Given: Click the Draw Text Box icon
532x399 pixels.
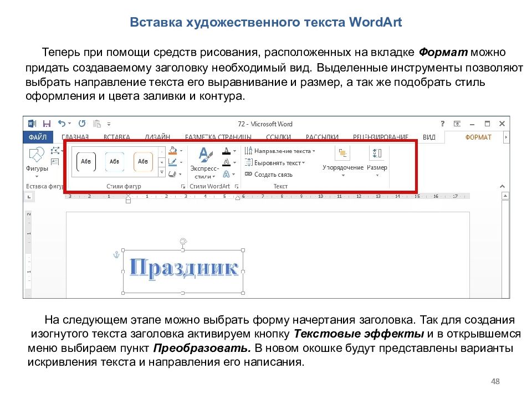Looking at the screenshot, I should pyautogui.click(x=55, y=162).
